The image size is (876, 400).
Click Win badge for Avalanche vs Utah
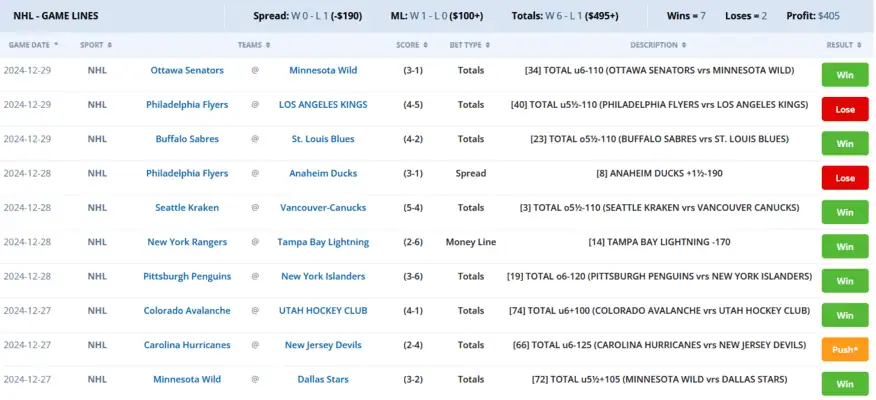click(845, 315)
